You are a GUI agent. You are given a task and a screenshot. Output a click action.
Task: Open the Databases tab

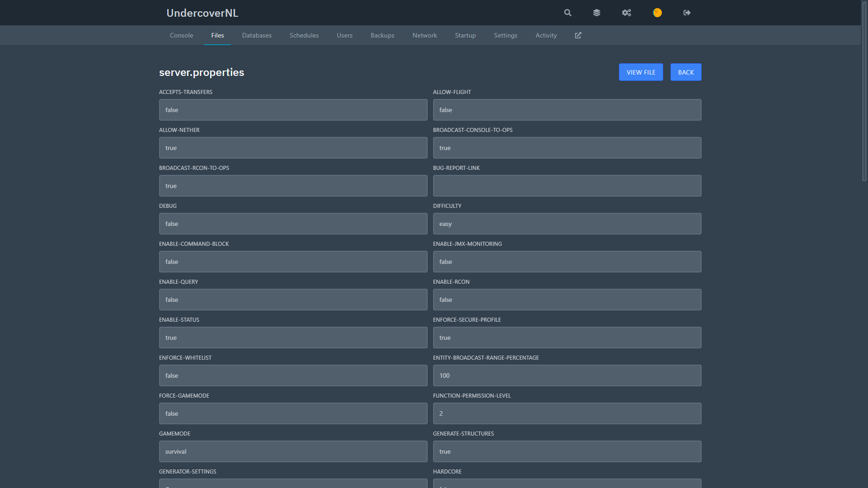[x=256, y=35]
